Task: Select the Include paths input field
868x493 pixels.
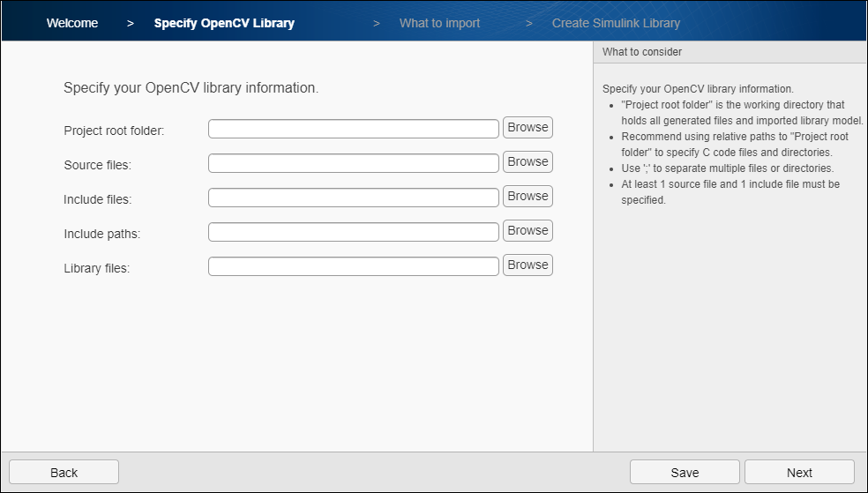Action: coord(353,233)
